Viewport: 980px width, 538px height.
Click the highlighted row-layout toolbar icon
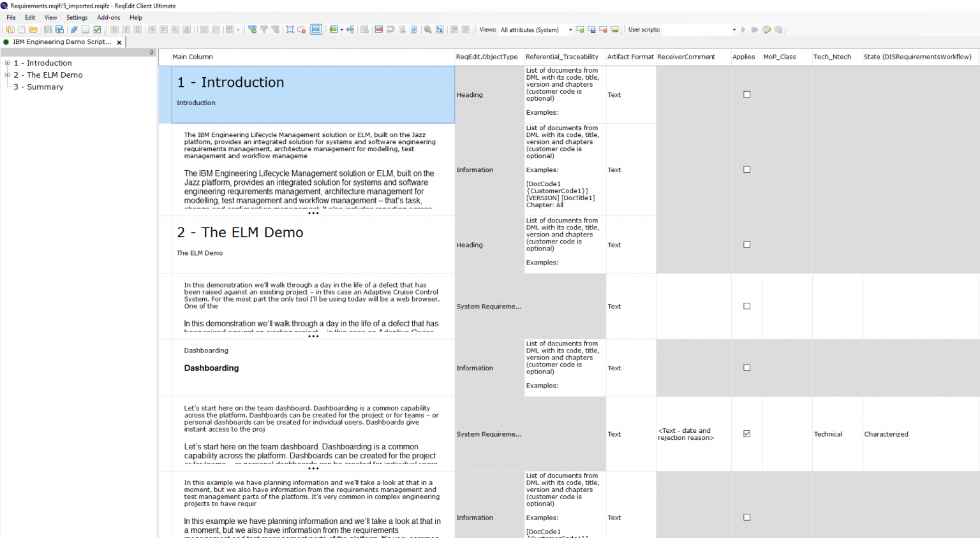pyautogui.click(x=316, y=29)
